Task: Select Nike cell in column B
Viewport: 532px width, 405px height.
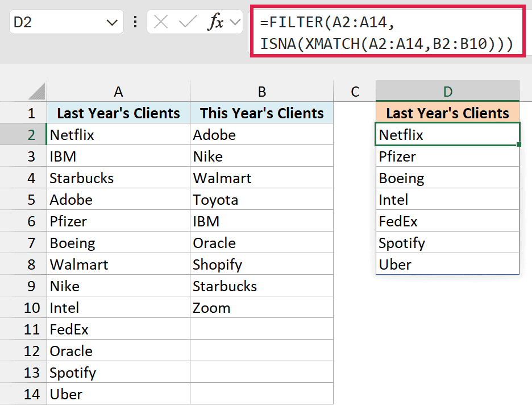Action: (x=261, y=156)
